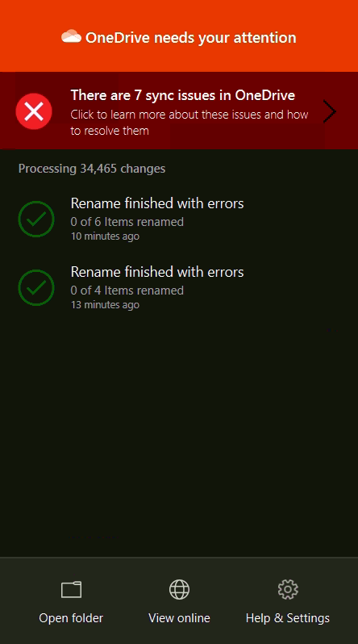The image size is (358, 644).
Task: Click the folder icon above Open folder
Action: (72, 590)
